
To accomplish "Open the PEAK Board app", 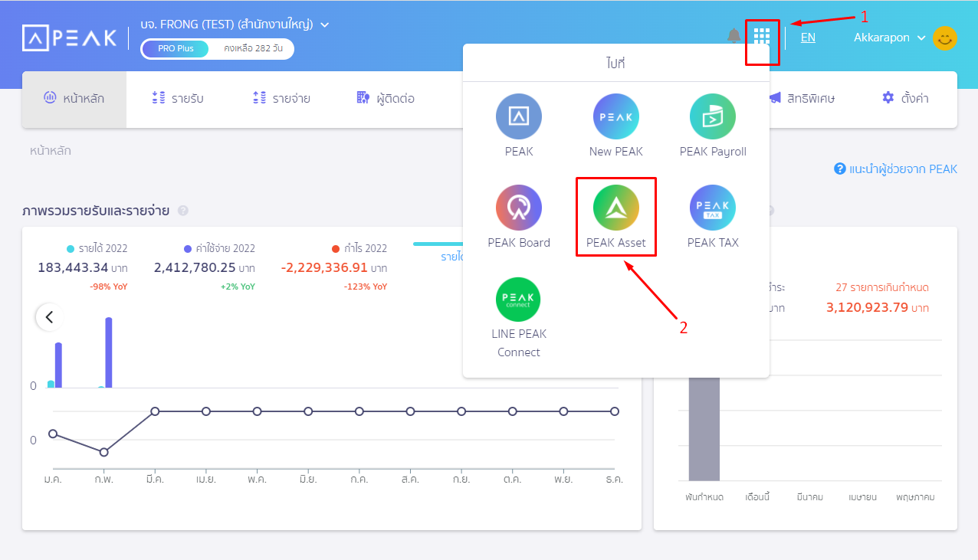I will [x=519, y=208].
